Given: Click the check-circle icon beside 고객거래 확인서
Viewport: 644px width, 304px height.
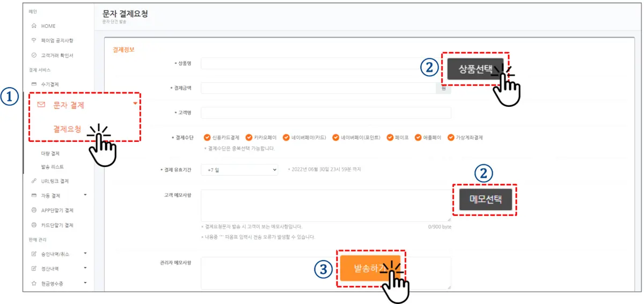Looking at the screenshot, I should pyautogui.click(x=34, y=55).
